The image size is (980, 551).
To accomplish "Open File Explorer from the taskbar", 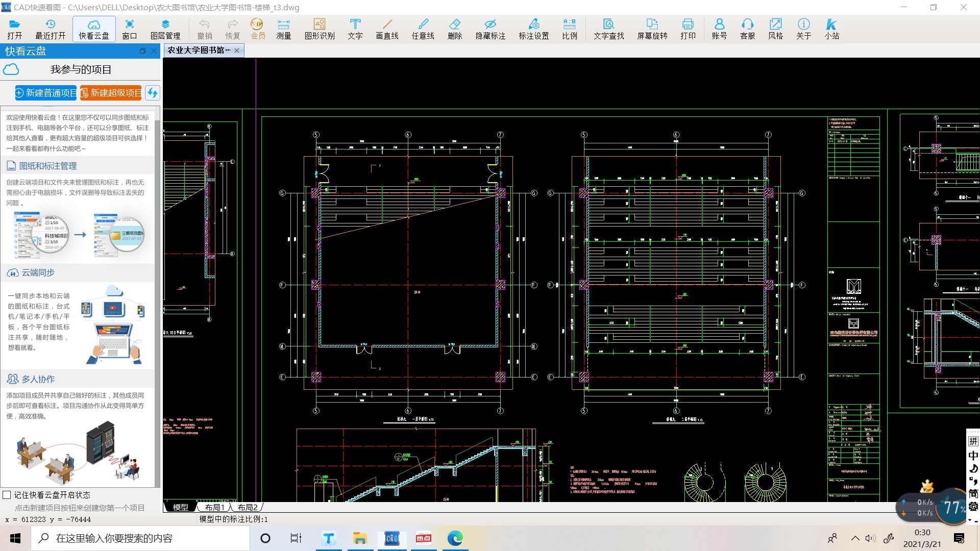I will pyautogui.click(x=360, y=538).
